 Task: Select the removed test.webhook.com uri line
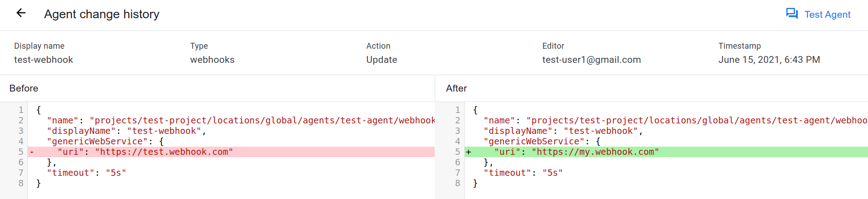145,152
